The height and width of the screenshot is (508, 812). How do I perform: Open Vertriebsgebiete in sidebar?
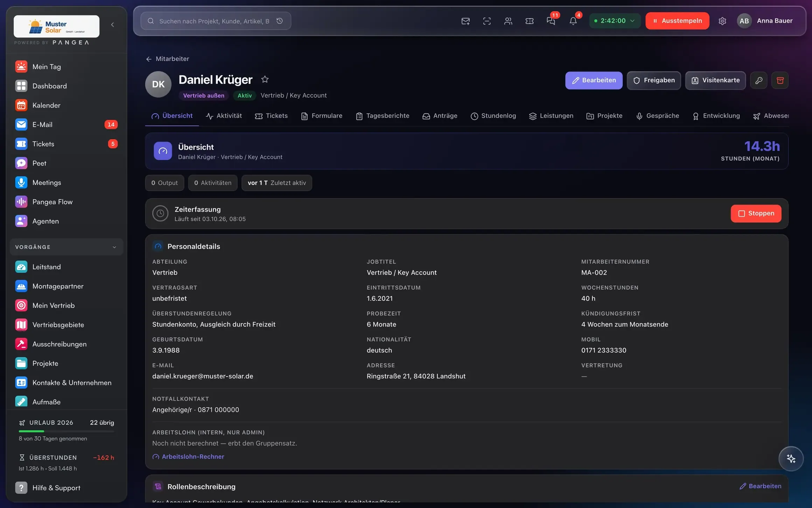click(x=66, y=325)
